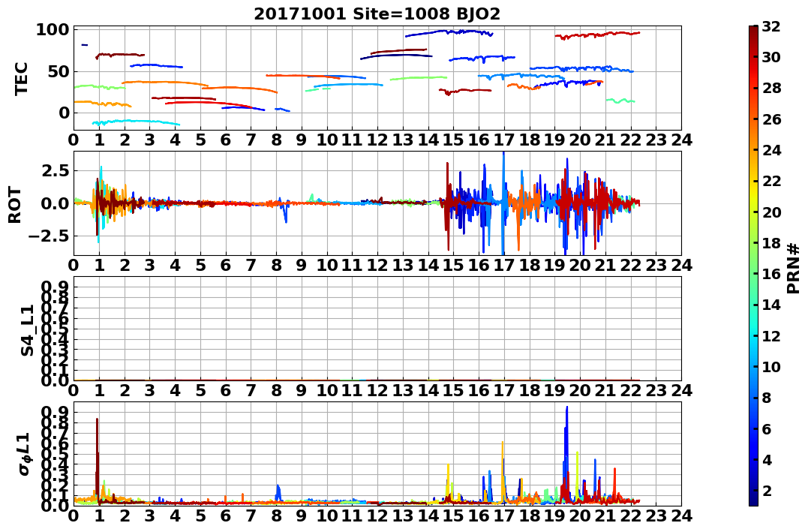This screenshot has width=808, height=532.
Task: Click colorbar tick label 22
Action: [771, 181]
